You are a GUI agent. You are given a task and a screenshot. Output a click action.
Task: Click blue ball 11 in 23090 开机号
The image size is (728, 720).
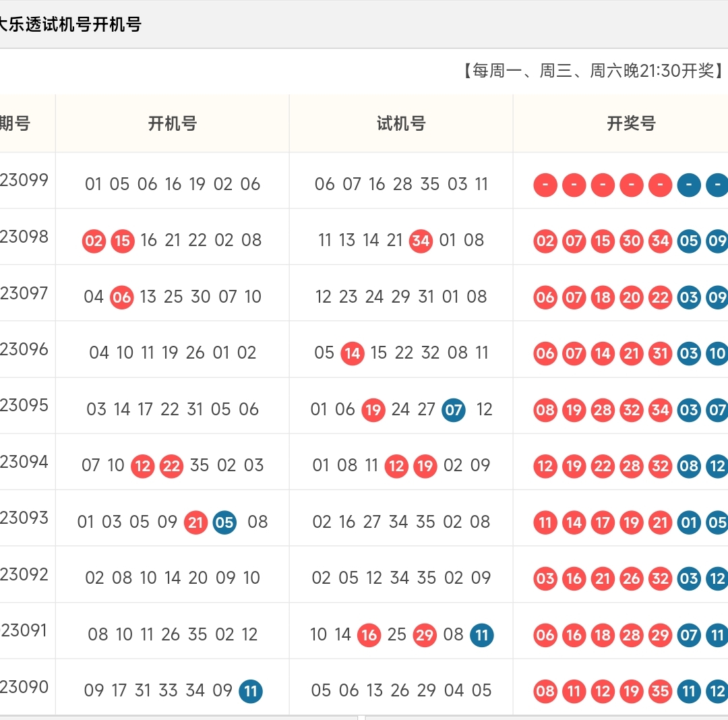coord(251,692)
